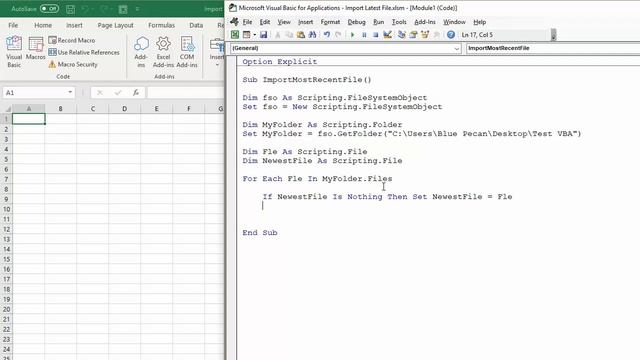The height and width of the screenshot is (360, 640).
Task: Open Project Explorer icon
Action: [402, 35]
